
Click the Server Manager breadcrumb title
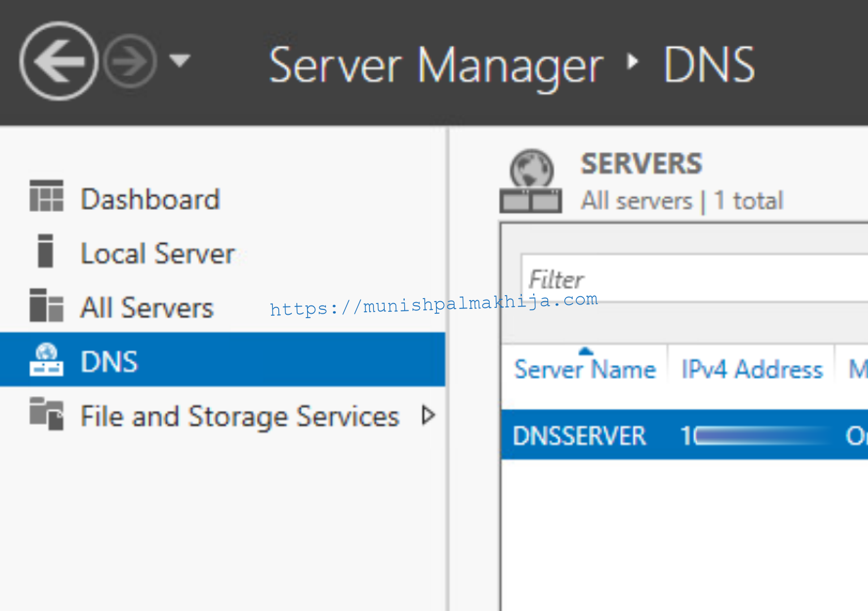436,66
